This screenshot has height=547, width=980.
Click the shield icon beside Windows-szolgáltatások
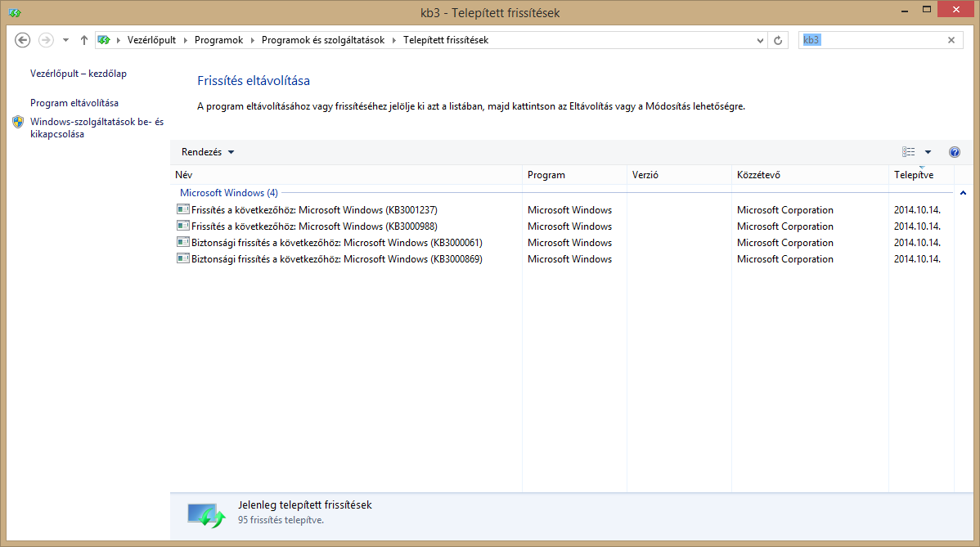click(18, 122)
